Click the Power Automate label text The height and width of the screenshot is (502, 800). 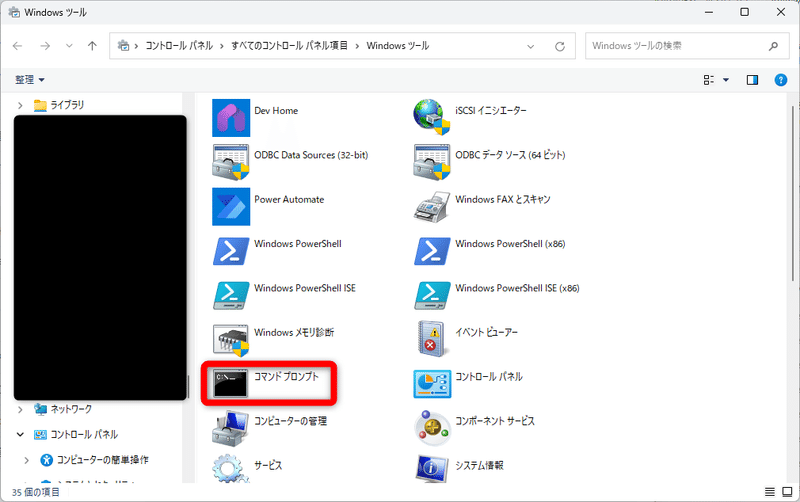(289, 199)
